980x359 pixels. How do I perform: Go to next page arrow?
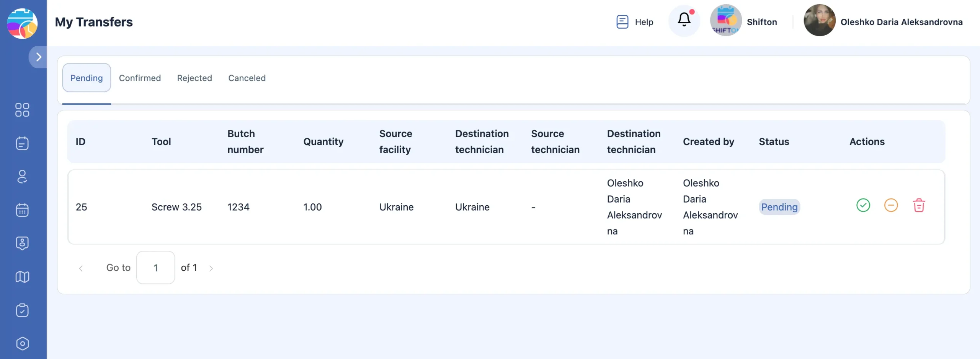pos(211,268)
